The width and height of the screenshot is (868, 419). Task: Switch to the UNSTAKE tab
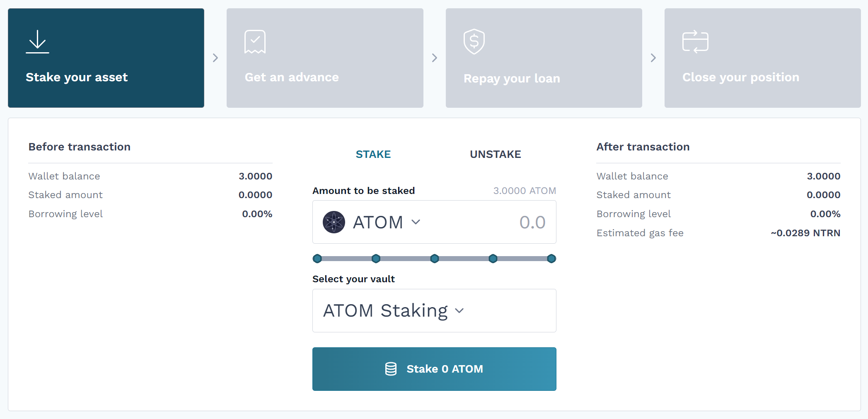[495, 154]
